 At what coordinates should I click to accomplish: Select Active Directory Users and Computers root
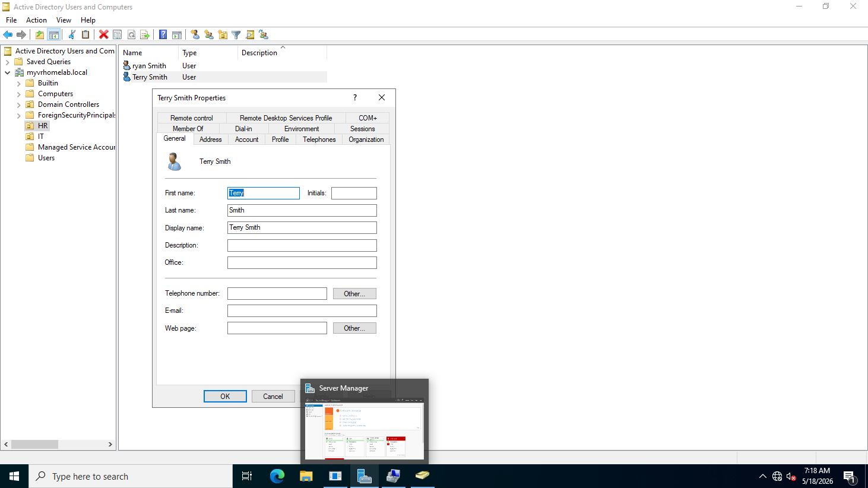click(x=65, y=51)
